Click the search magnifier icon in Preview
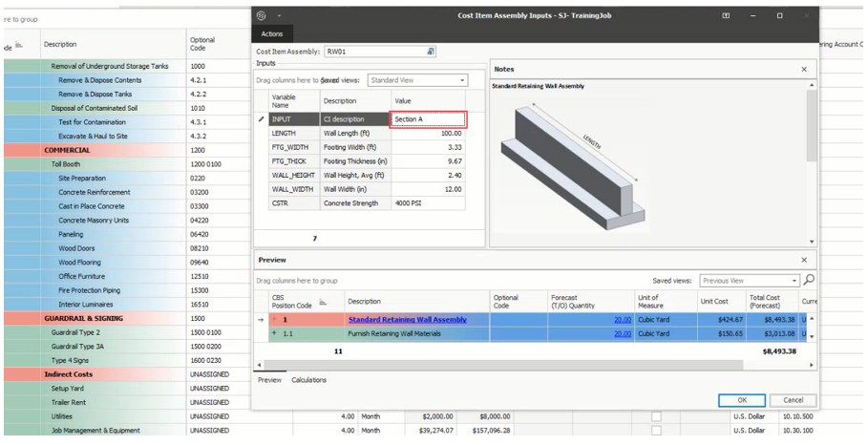868x445 pixels. click(x=810, y=281)
